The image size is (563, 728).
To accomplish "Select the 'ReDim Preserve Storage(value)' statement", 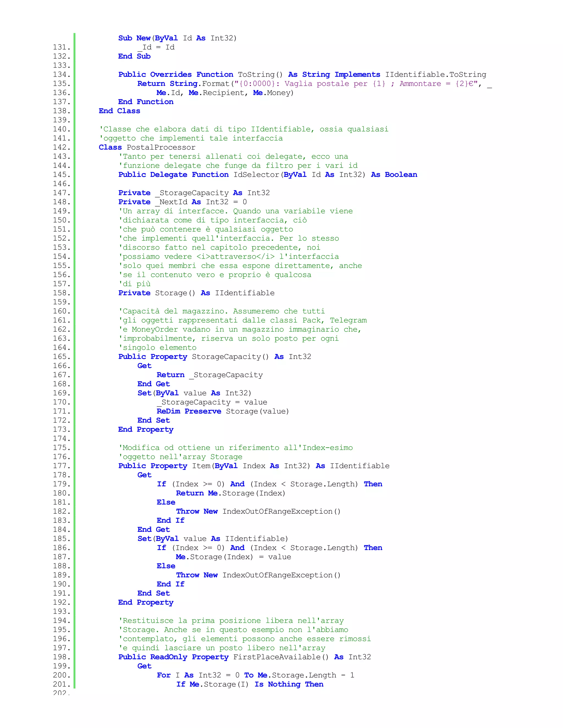I will 223,411.
